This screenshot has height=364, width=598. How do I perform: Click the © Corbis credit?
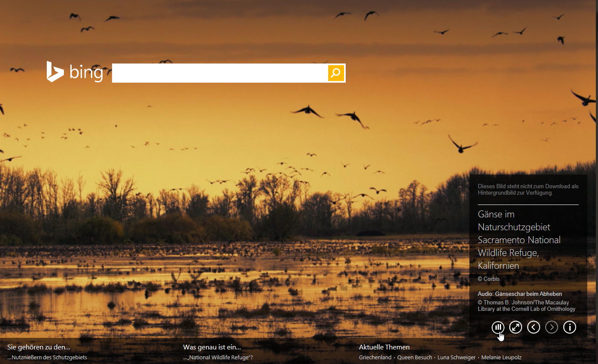[x=489, y=279]
